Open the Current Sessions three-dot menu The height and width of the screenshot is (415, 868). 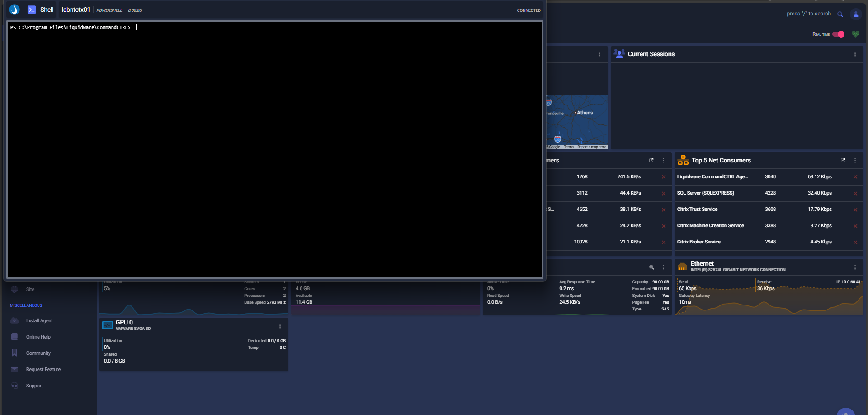[x=854, y=54]
